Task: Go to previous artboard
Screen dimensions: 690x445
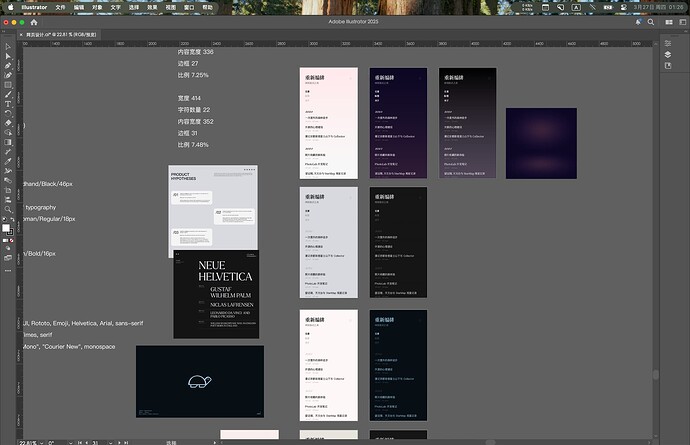Action: [86, 442]
